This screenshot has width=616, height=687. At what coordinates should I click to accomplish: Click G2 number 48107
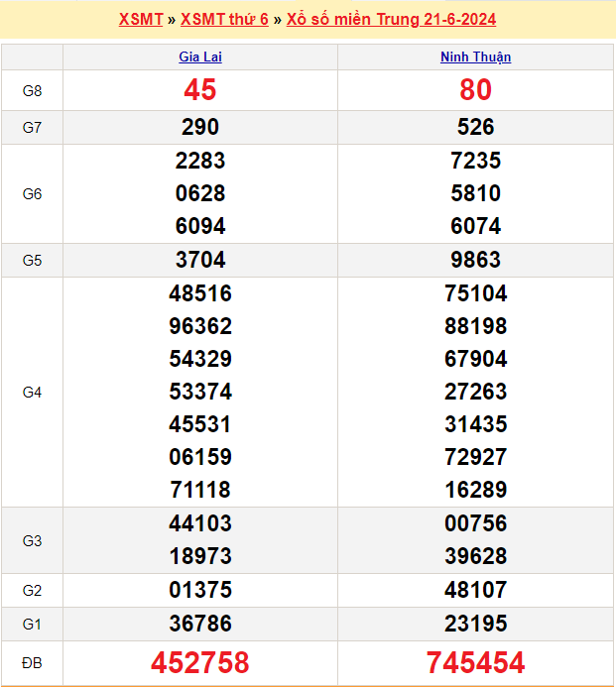click(x=475, y=590)
